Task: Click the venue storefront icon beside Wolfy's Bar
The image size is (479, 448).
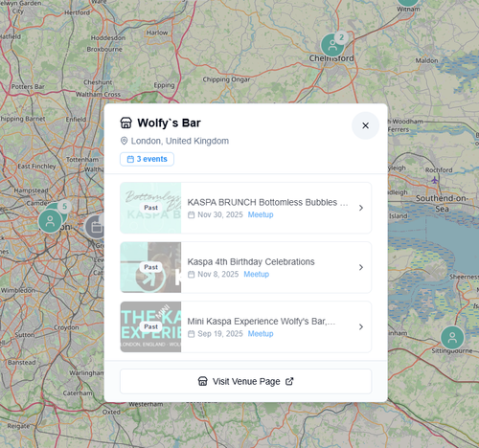Action: (x=125, y=123)
